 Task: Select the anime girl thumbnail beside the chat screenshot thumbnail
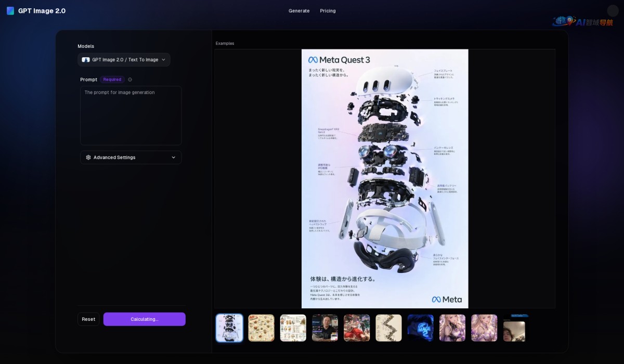484,328
